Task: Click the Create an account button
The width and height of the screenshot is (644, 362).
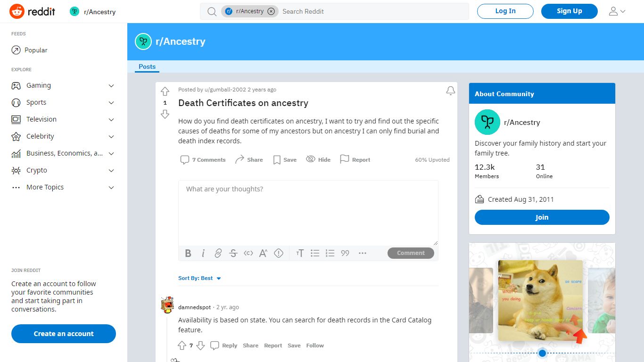Action: (64, 334)
